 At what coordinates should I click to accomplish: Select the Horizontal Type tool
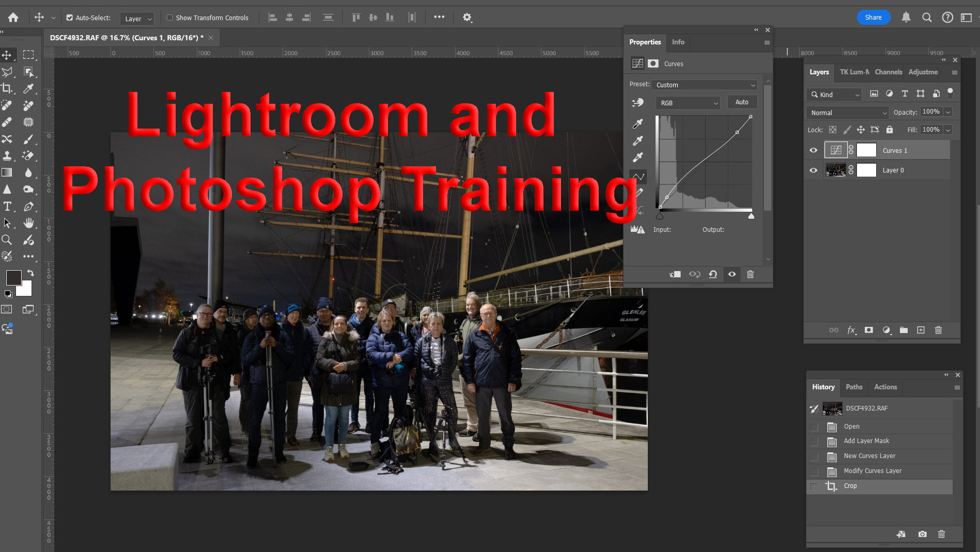[x=7, y=206]
